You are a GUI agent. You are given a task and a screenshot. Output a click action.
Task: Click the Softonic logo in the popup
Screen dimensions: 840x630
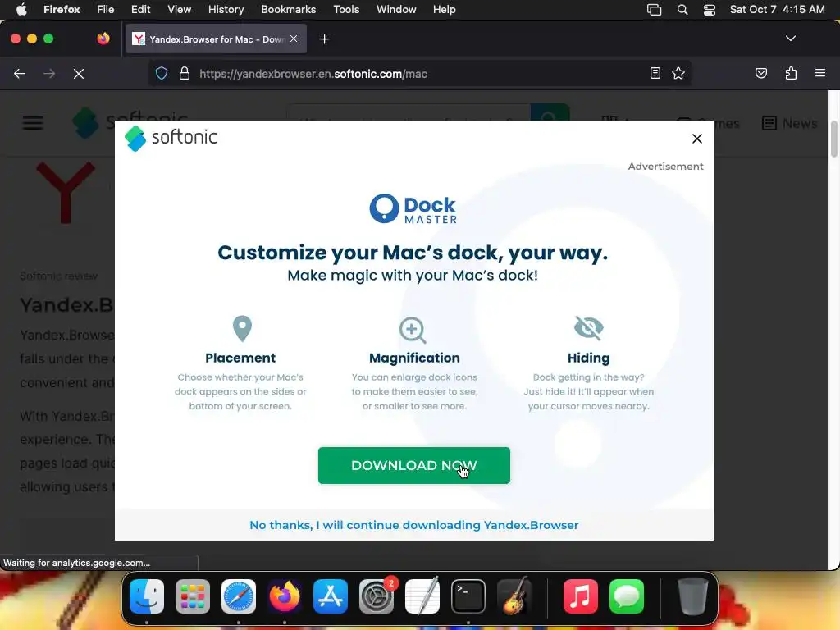(x=171, y=138)
